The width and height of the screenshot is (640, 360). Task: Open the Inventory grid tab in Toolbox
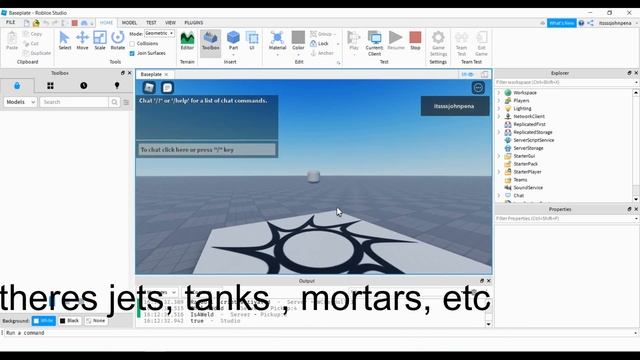pyautogui.click(x=50, y=86)
